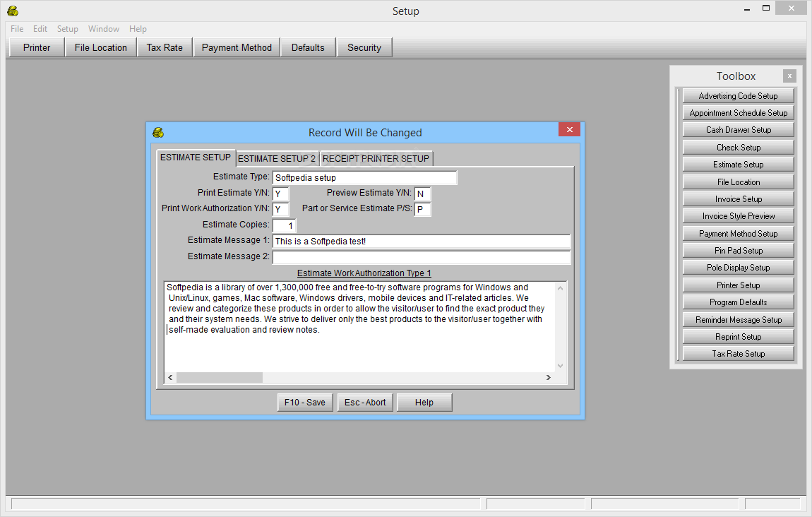Click the Print Work Authorization Y/N field
This screenshot has width=812, height=517.
click(281, 209)
